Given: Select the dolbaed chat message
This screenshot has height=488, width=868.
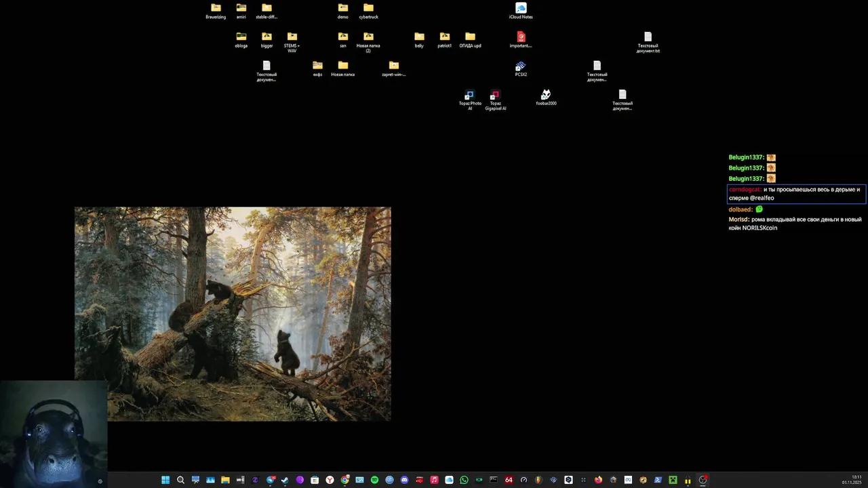Looking at the screenshot, I should coord(746,209).
